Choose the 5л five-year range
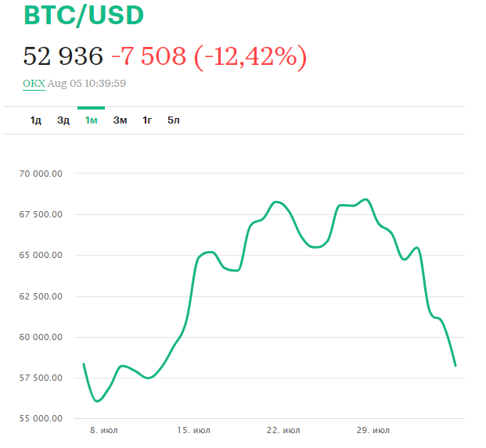Image resolution: width=486 pixels, height=448 pixels. [x=174, y=120]
